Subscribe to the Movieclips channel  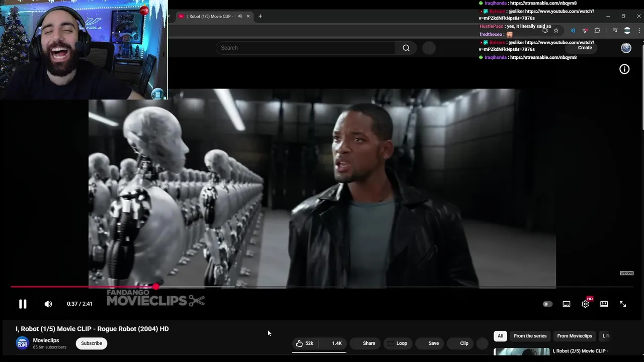[92, 343]
